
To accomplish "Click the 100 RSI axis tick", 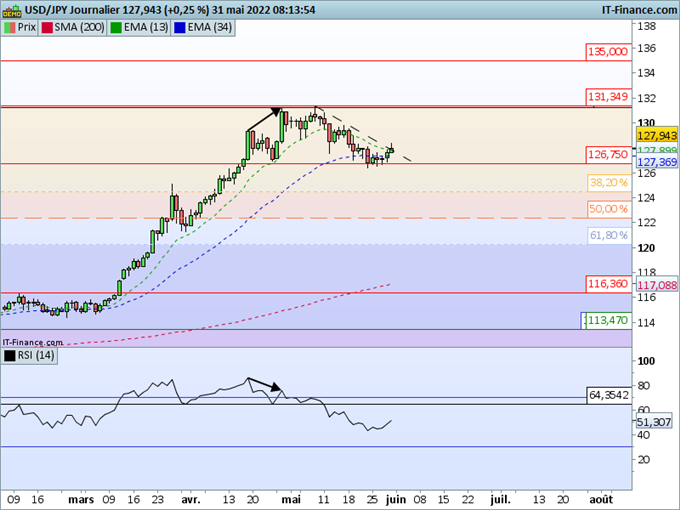I will [646, 361].
